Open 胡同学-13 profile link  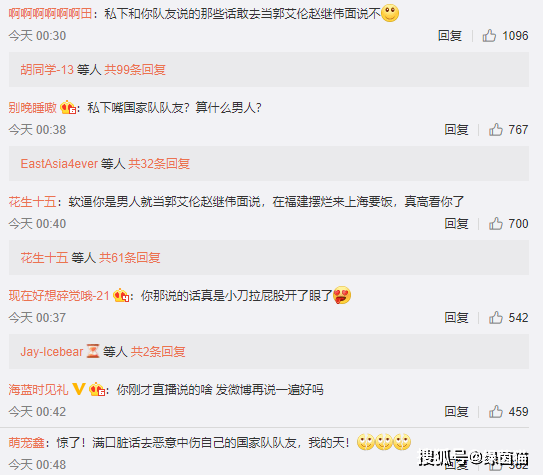tap(47, 70)
